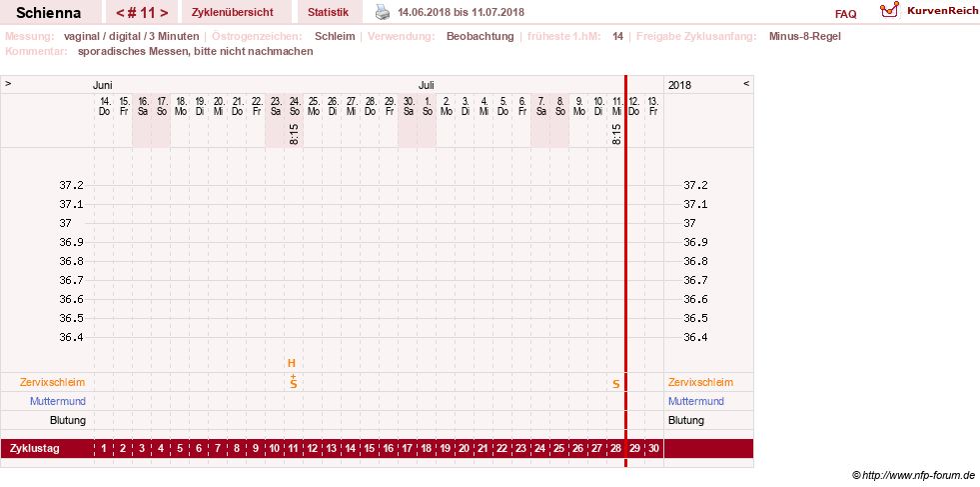Click the left Blutung row label
980x487 pixels.
(68, 420)
